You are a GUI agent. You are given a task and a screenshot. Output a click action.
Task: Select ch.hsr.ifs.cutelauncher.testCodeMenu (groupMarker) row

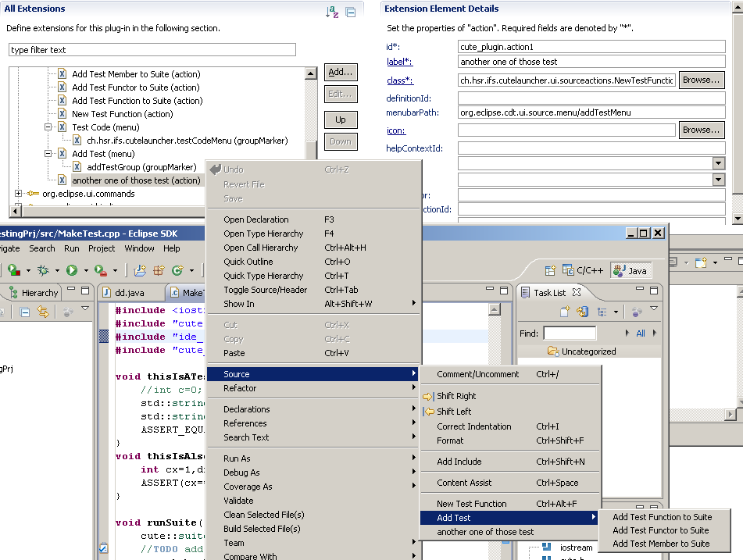[188, 141]
